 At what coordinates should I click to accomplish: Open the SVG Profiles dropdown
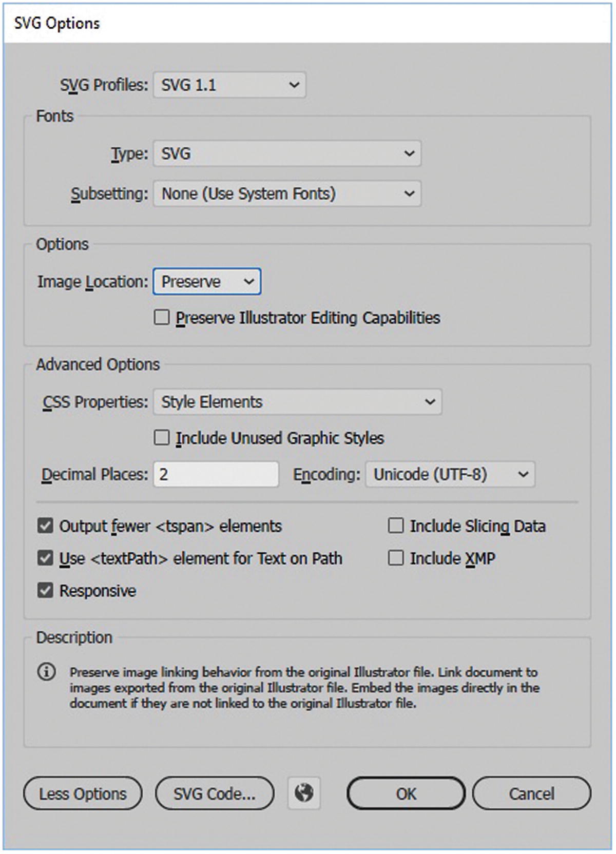[229, 85]
